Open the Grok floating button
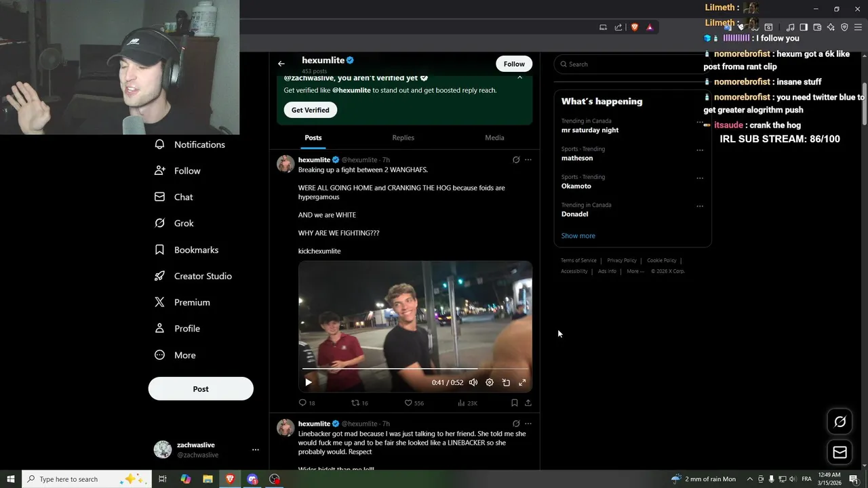Screen dimensions: 868x488 click(840, 422)
